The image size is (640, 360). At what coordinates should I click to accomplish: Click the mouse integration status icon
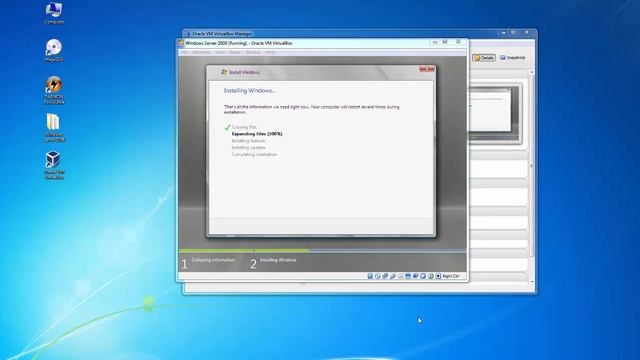430,276
